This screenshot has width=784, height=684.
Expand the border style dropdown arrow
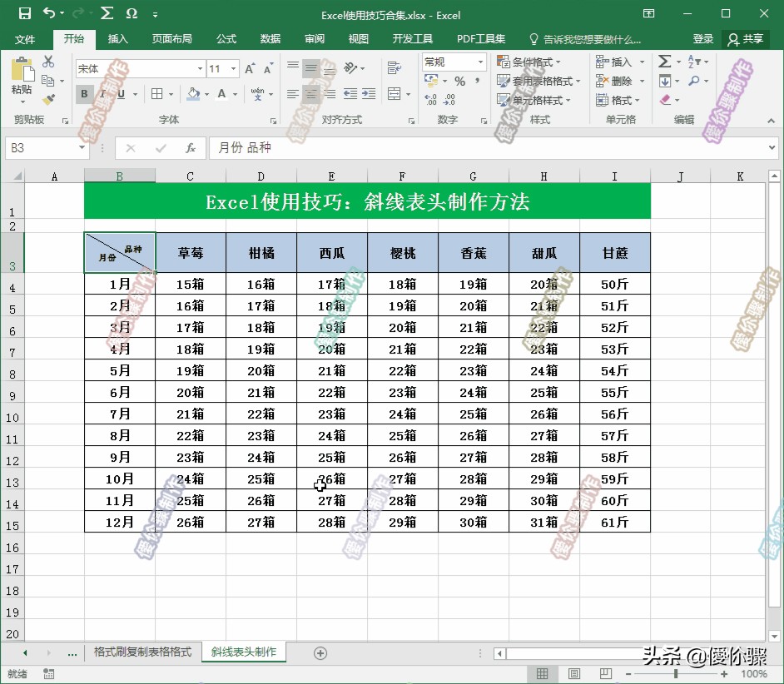pos(170,94)
